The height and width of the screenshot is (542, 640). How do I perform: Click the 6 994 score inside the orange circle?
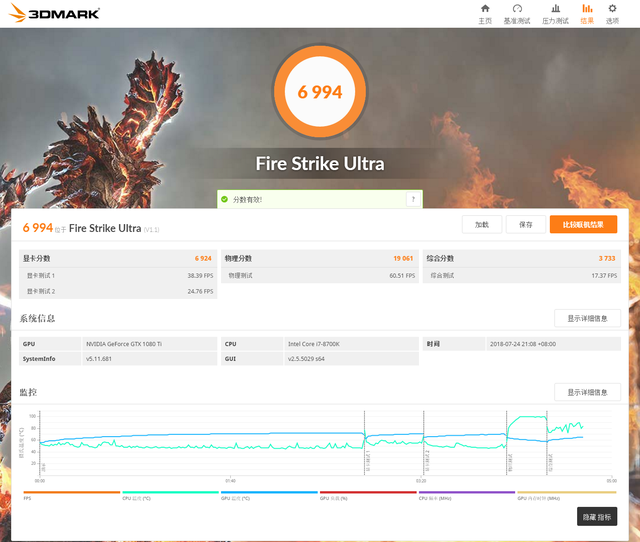tap(320, 92)
